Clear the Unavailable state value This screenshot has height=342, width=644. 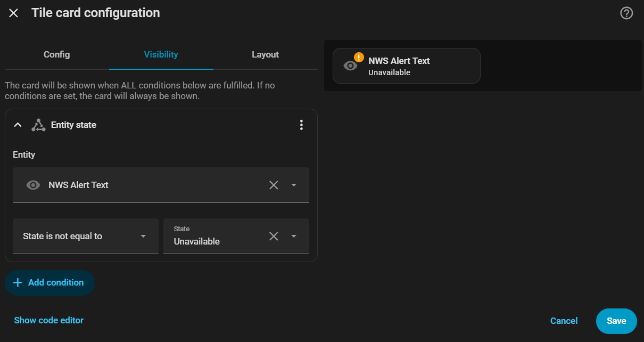[x=274, y=236]
